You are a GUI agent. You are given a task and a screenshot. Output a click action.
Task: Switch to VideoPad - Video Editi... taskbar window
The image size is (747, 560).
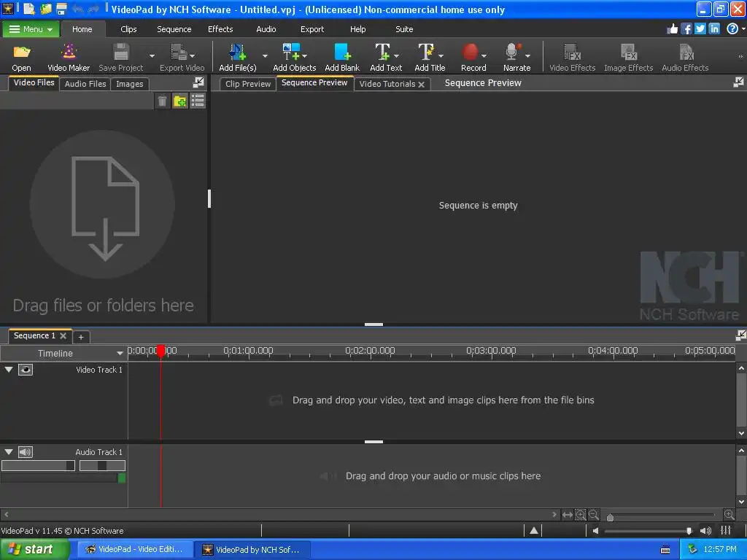click(x=135, y=550)
